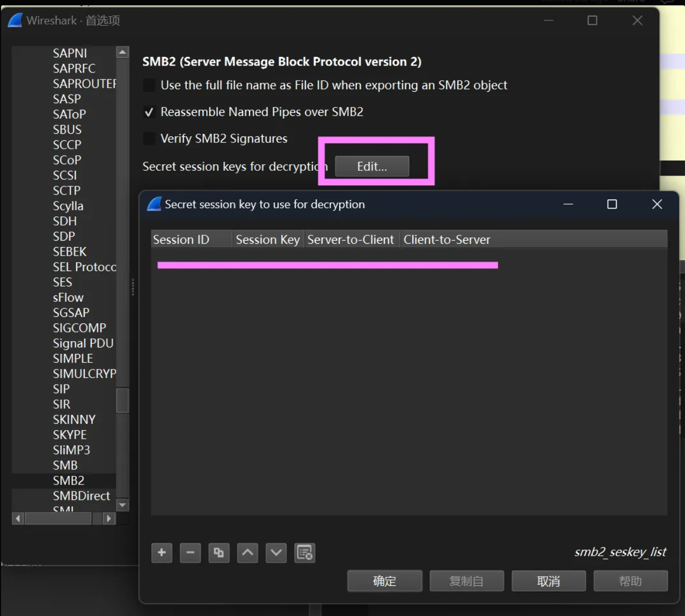Select SMB protocol entry

click(x=65, y=466)
